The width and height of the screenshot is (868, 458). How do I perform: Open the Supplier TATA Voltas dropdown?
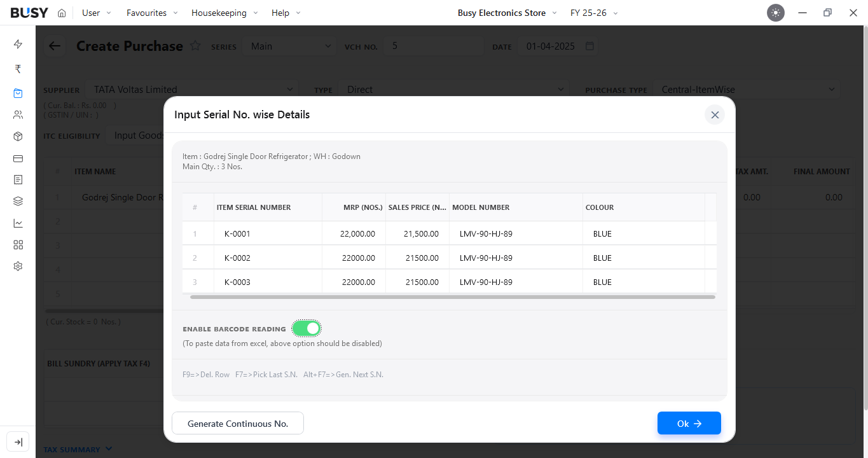(x=192, y=90)
